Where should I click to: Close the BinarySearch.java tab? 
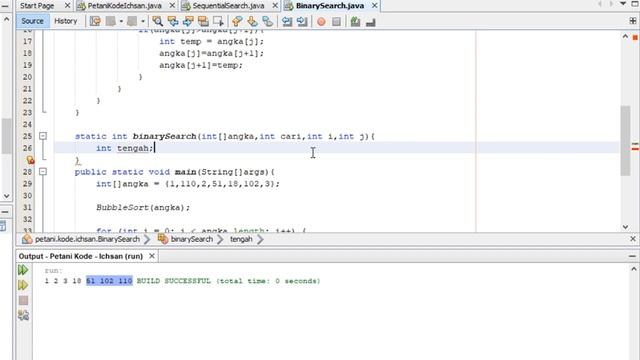click(x=374, y=6)
